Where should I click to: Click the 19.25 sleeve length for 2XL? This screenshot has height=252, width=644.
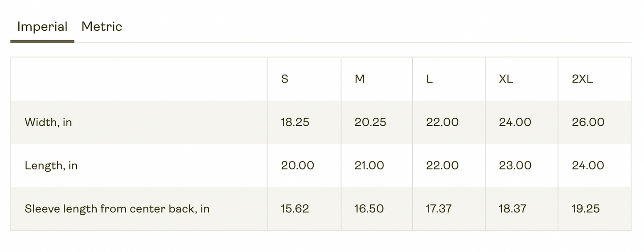click(x=586, y=209)
